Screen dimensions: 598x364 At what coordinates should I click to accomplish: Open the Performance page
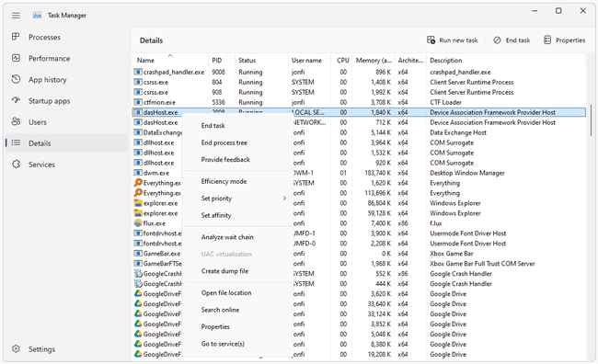67,58
